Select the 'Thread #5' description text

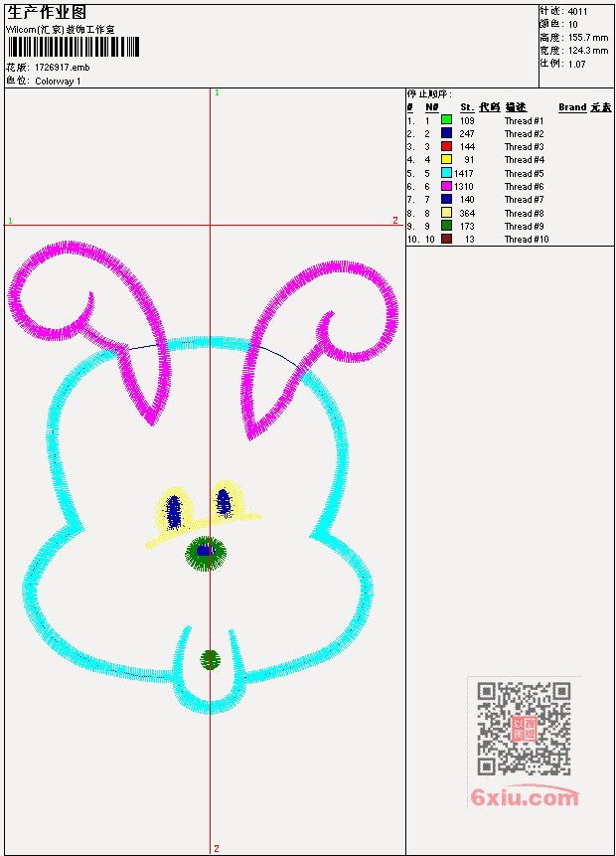point(524,174)
